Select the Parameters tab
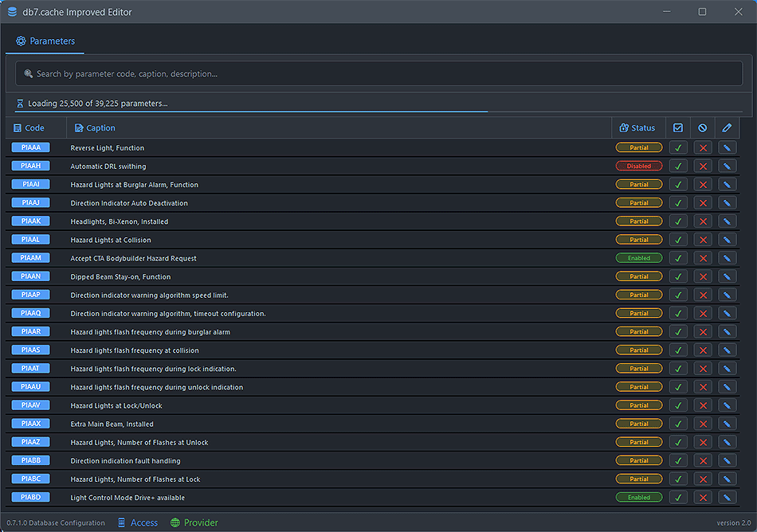 point(45,41)
